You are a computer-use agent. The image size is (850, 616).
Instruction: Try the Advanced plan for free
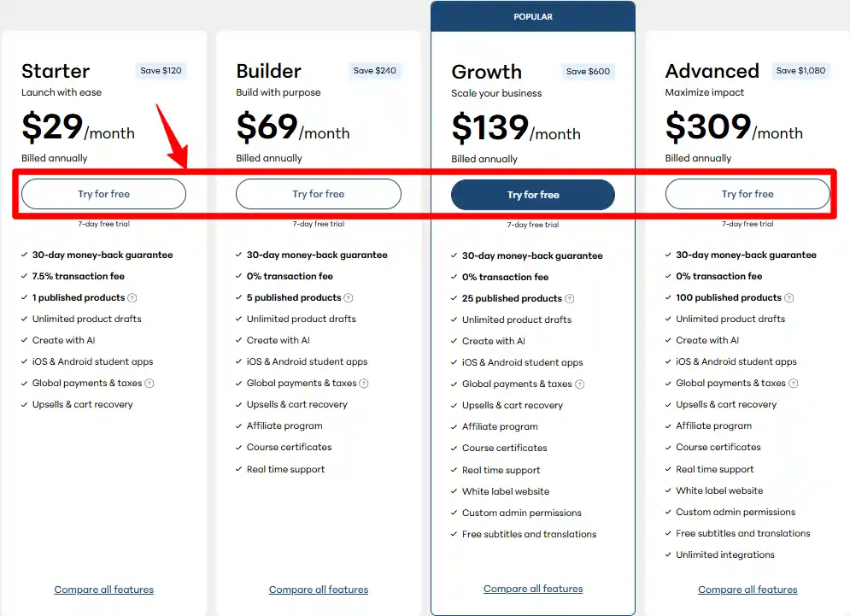point(747,194)
